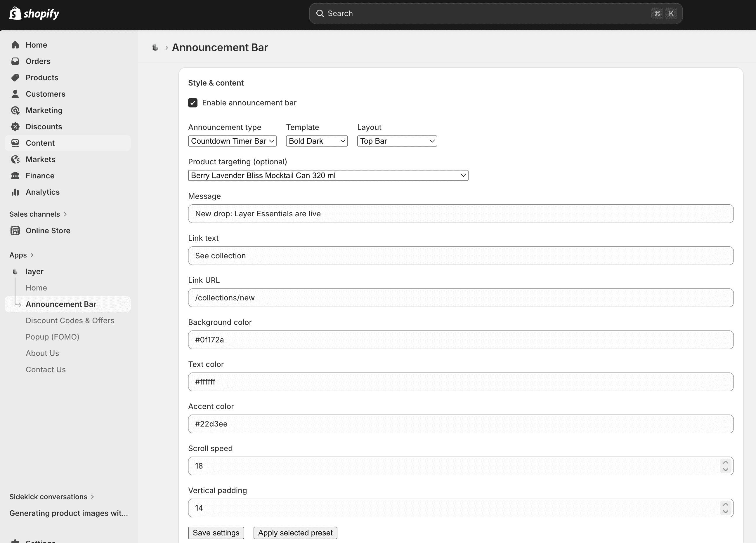
Task: Click Apply selected preset
Action: pyautogui.click(x=295, y=532)
